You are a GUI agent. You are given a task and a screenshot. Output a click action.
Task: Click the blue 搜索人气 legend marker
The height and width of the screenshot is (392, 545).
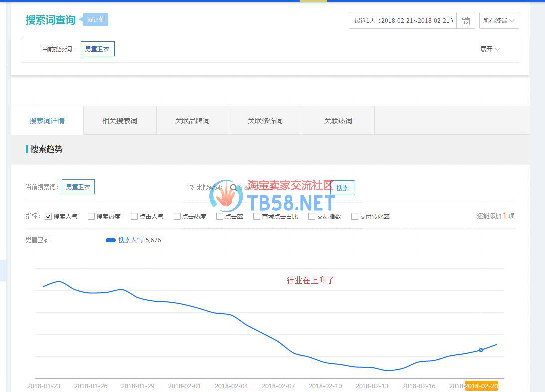[x=111, y=240]
